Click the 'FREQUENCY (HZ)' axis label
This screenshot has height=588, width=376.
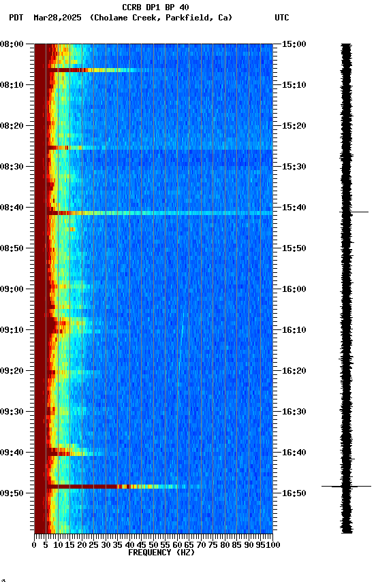click(x=161, y=553)
